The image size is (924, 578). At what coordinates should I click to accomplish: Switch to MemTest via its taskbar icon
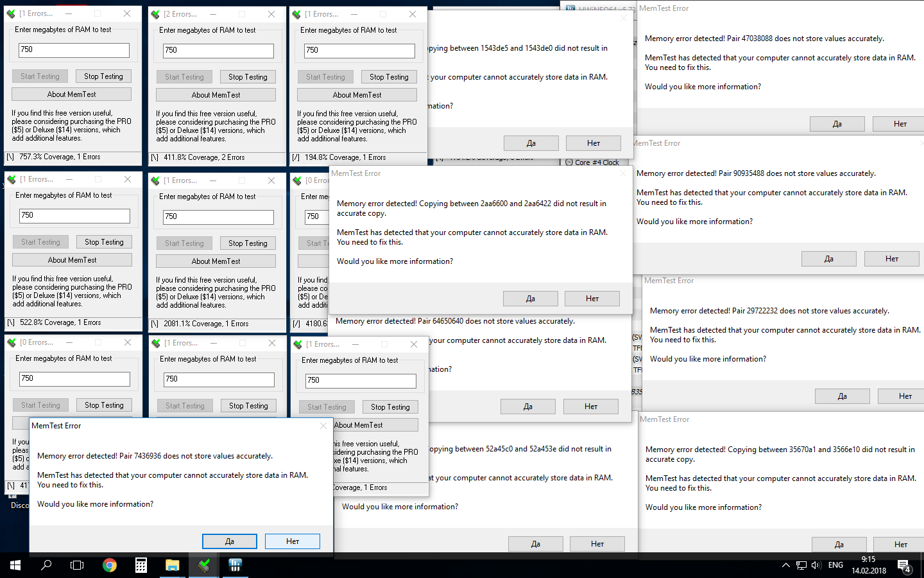[x=203, y=565]
